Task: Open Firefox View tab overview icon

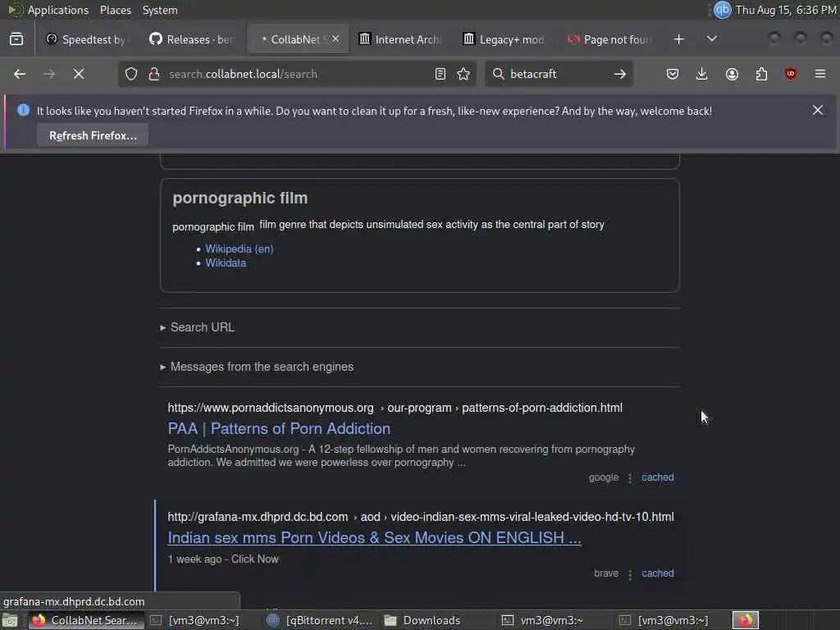Action: coord(16,39)
